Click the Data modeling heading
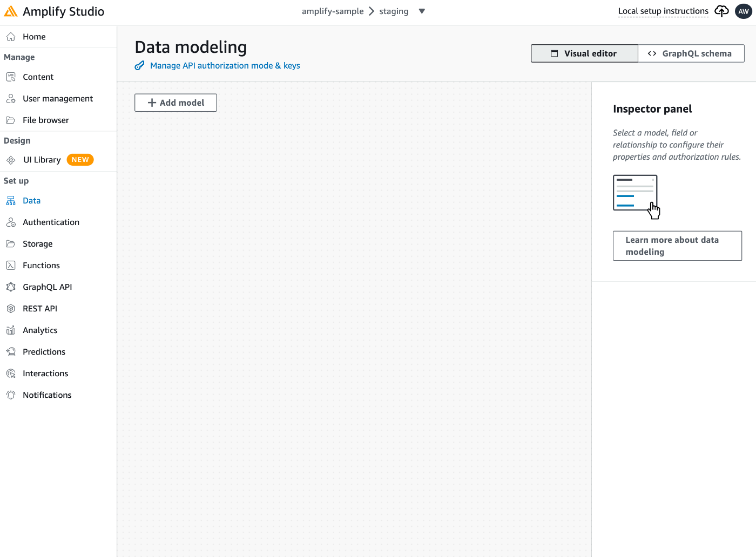This screenshot has width=756, height=557. pos(191,47)
